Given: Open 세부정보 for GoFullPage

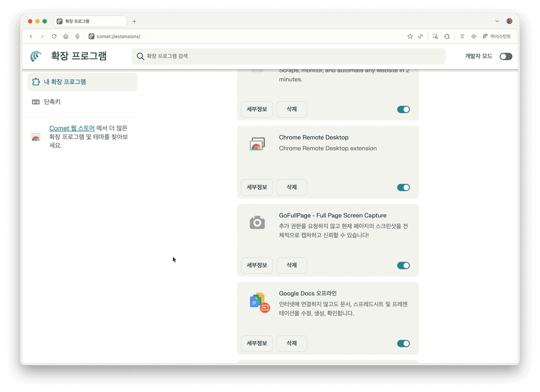Looking at the screenshot, I should click(257, 266).
